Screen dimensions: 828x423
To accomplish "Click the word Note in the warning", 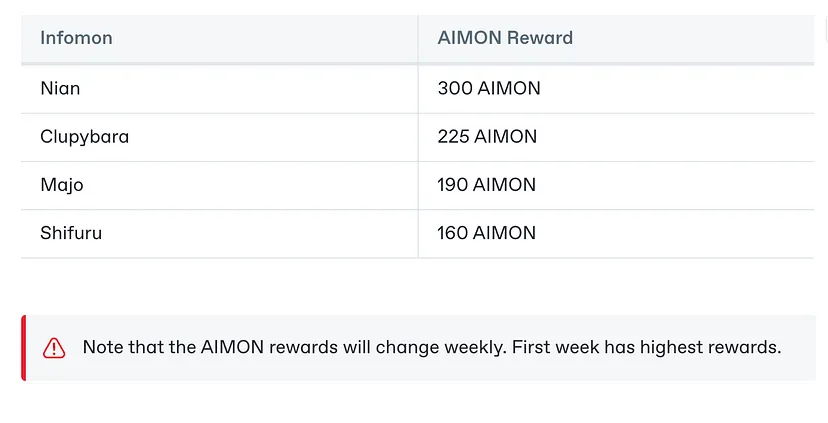I will pos(103,347).
